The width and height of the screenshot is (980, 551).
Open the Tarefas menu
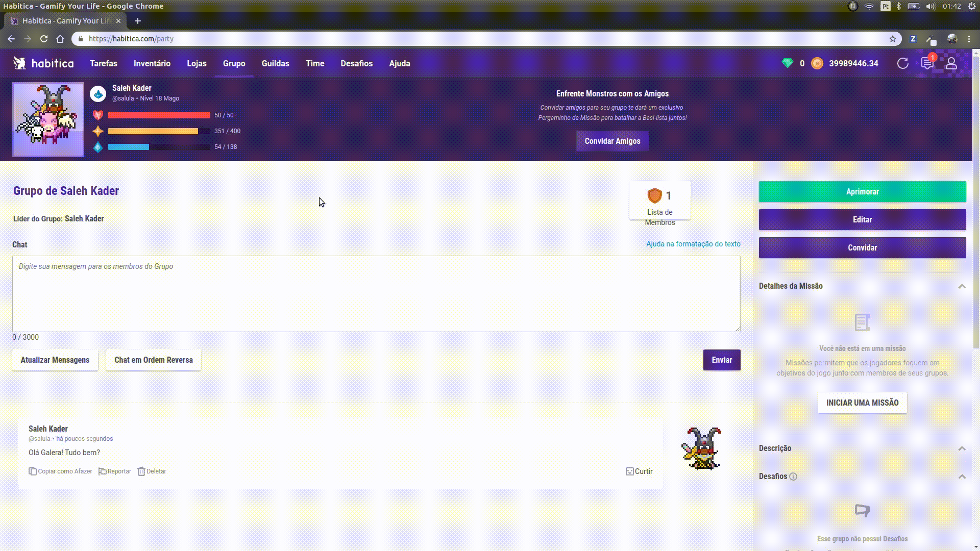coord(104,63)
